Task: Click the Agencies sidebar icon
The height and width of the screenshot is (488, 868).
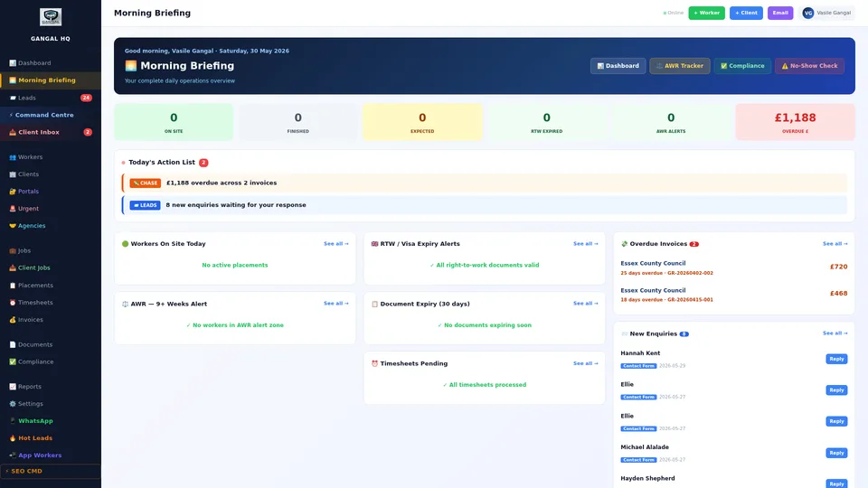Action: (x=13, y=226)
